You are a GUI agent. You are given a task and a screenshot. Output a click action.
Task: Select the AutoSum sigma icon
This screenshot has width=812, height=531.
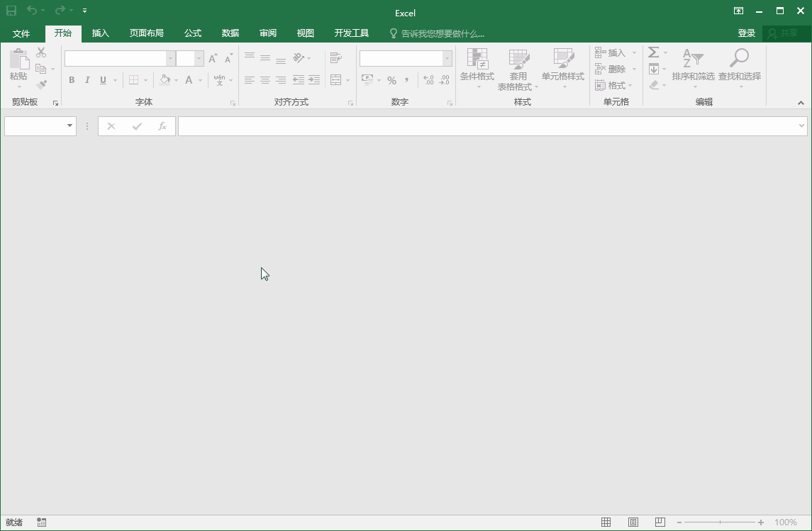[654, 51]
